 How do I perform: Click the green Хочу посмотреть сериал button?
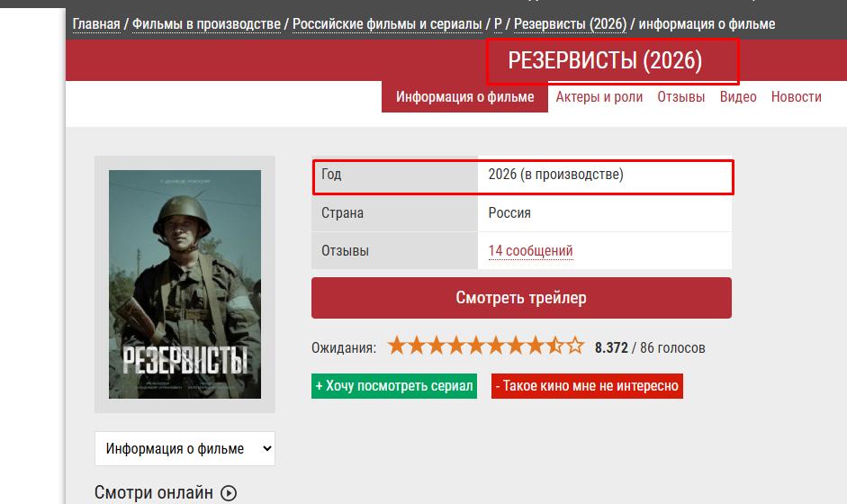click(x=394, y=386)
